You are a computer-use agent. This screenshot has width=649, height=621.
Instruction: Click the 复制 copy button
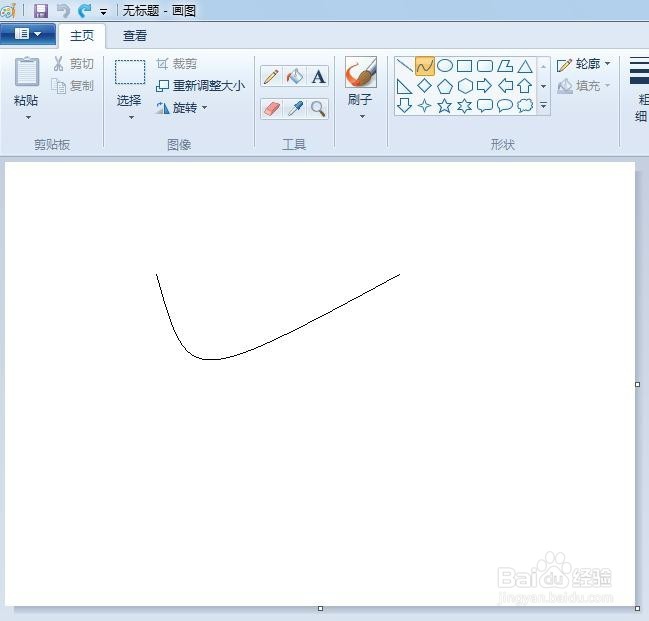pyautogui.click(x=72, y=86)
